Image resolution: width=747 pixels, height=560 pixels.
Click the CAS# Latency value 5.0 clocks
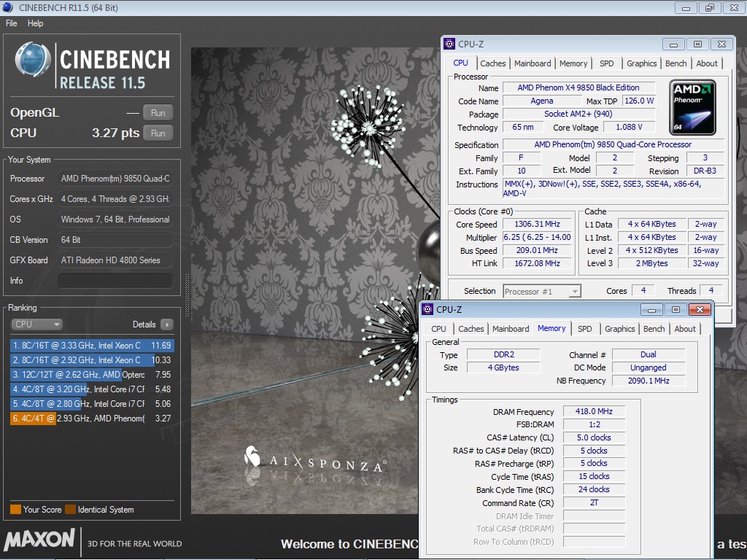coord(594,437)
